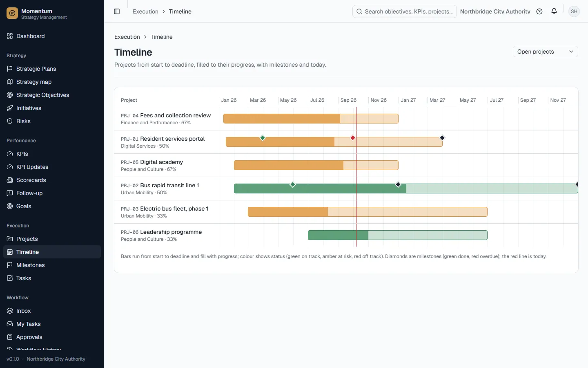Image resolution: width=588 pixels, height=368 pixels.
Task: Click red overdue milestone on Resident services portal
Action: [x=353, y=138]
